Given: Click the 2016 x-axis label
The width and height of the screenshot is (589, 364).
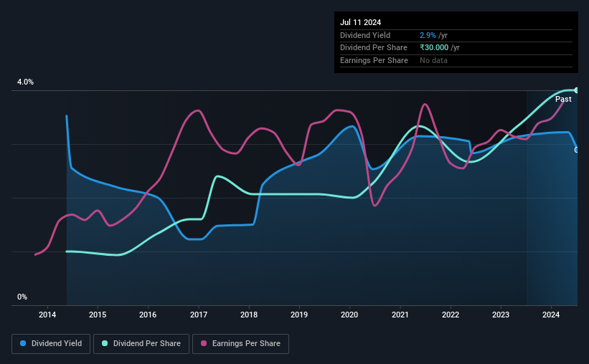Looking at the screenshot, I should pyautogui.click(x=148, y=315).
